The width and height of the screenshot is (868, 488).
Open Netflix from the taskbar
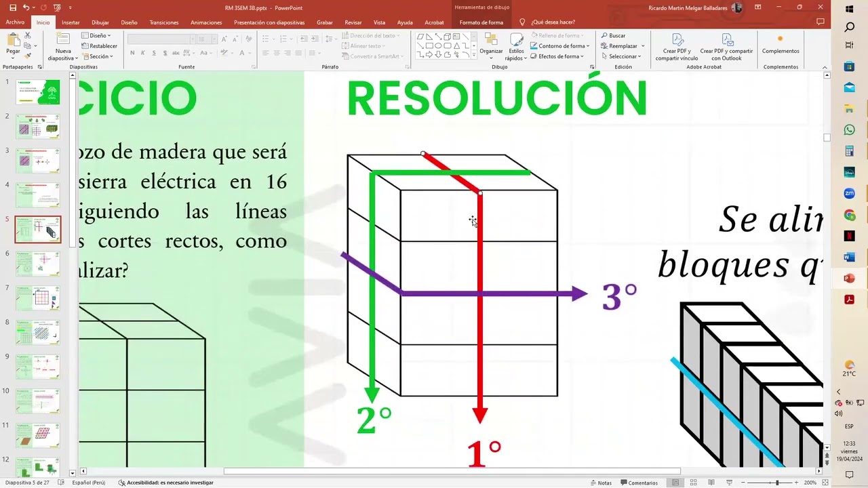[850, 236]
